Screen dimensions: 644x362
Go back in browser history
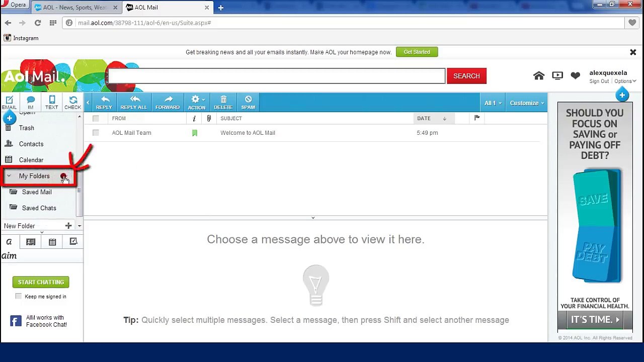tap(8, 23)
